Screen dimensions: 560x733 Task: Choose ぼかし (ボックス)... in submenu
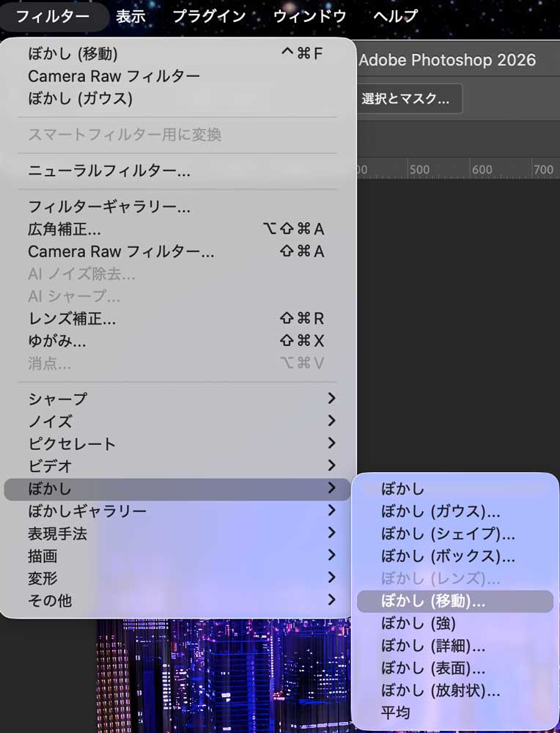[x=455, y=556]
